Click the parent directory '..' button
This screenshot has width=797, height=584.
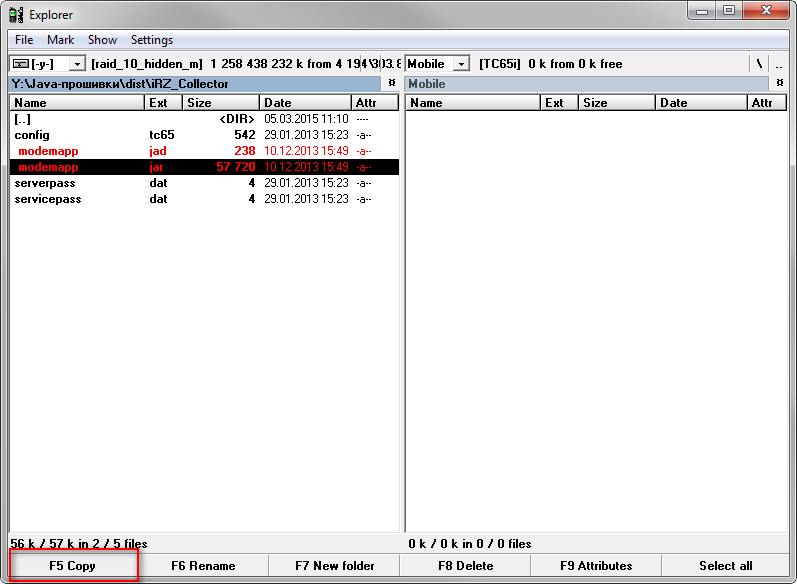point(779,64)
